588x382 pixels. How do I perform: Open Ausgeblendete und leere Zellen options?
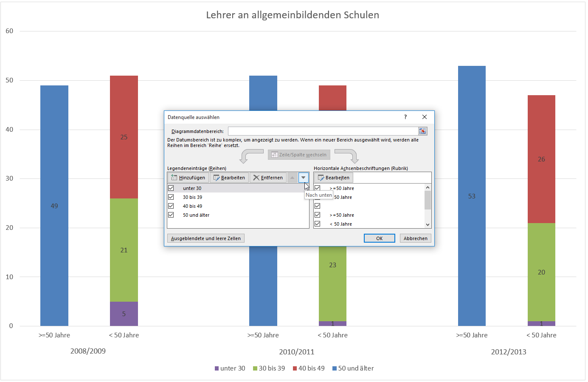pyautogui.click(x=206, y=238)
